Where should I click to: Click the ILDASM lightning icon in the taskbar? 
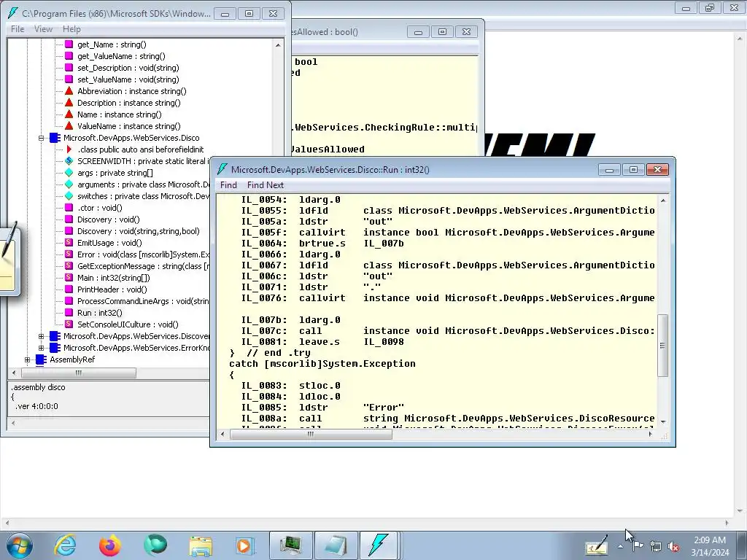click(379, 545)
